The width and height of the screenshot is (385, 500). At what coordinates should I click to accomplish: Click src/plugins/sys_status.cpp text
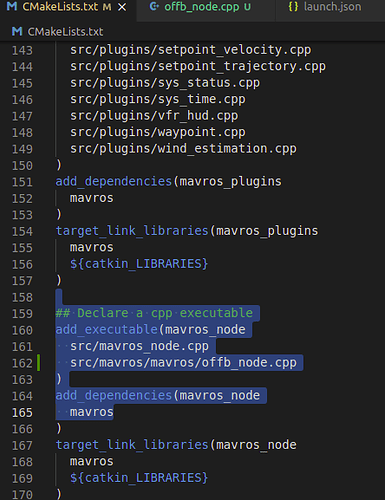pyautogui.click(x=165, y=83)
